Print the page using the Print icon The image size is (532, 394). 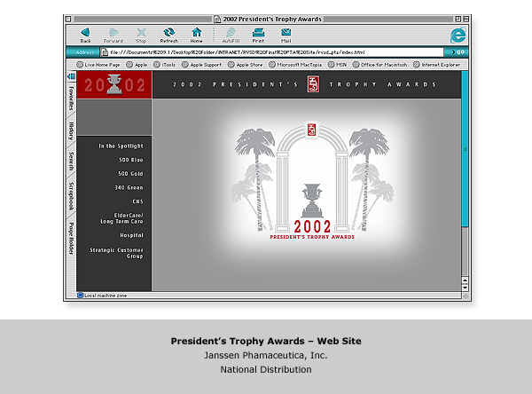click(x=258, y=33)
